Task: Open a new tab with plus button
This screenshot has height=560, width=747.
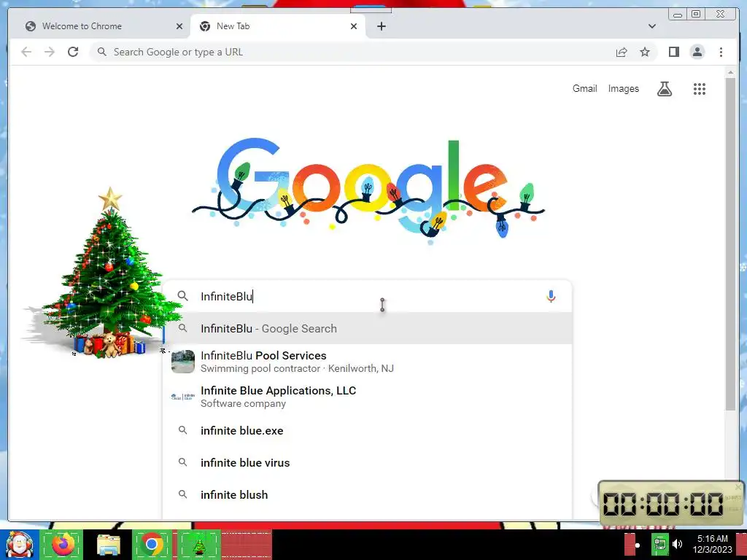Action: pyautogui.click(x=381, y=26)
